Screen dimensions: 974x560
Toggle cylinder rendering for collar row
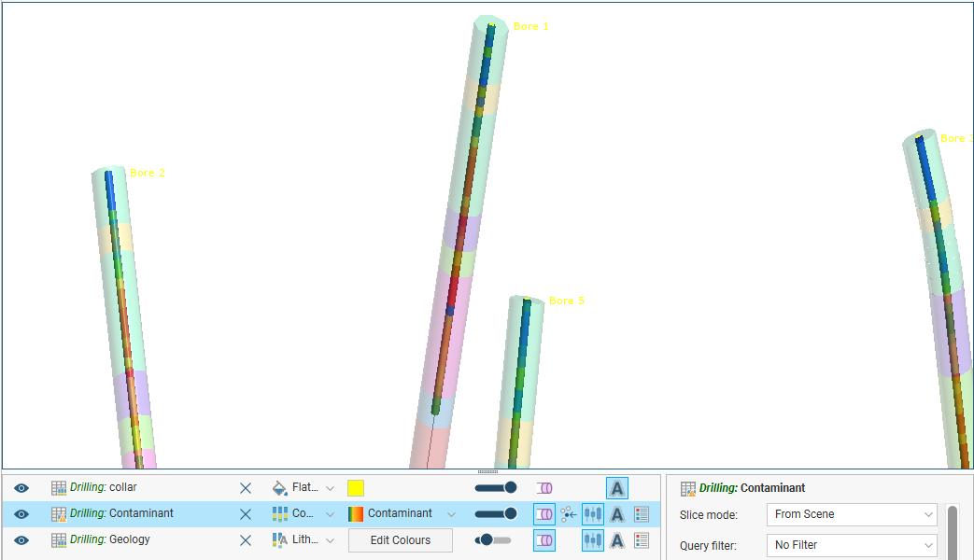coord(544,488)
